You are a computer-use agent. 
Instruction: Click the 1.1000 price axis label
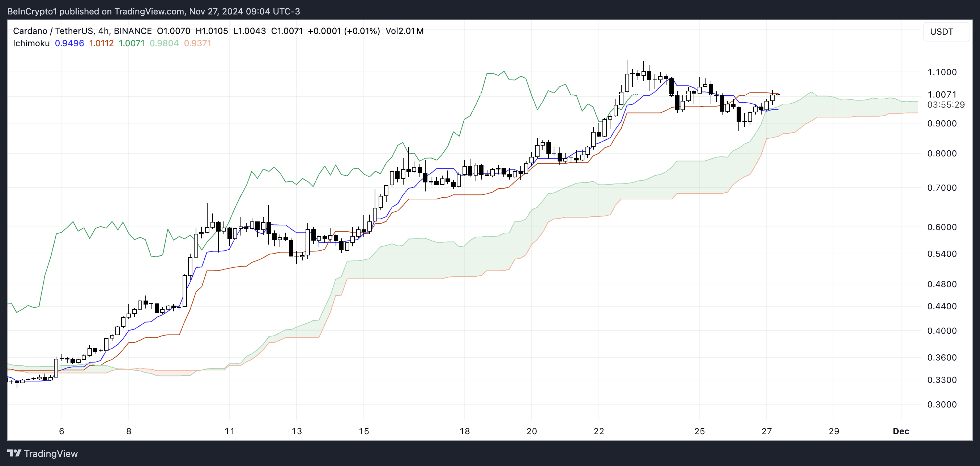point(942,72)
